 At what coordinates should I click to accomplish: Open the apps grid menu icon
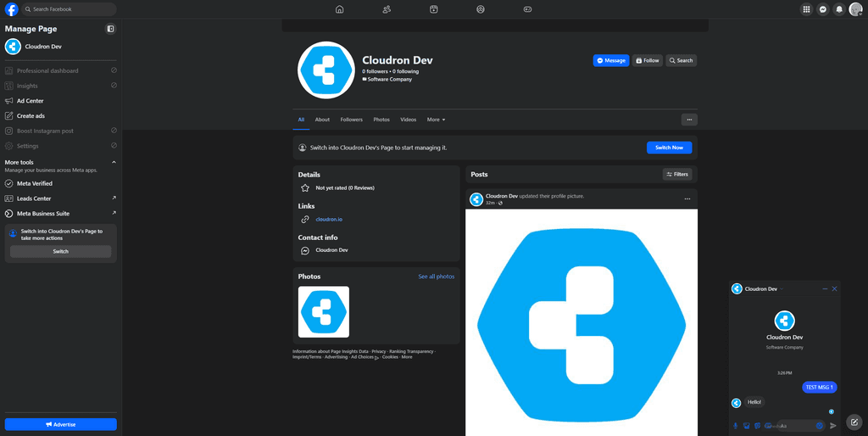point(806,9)
